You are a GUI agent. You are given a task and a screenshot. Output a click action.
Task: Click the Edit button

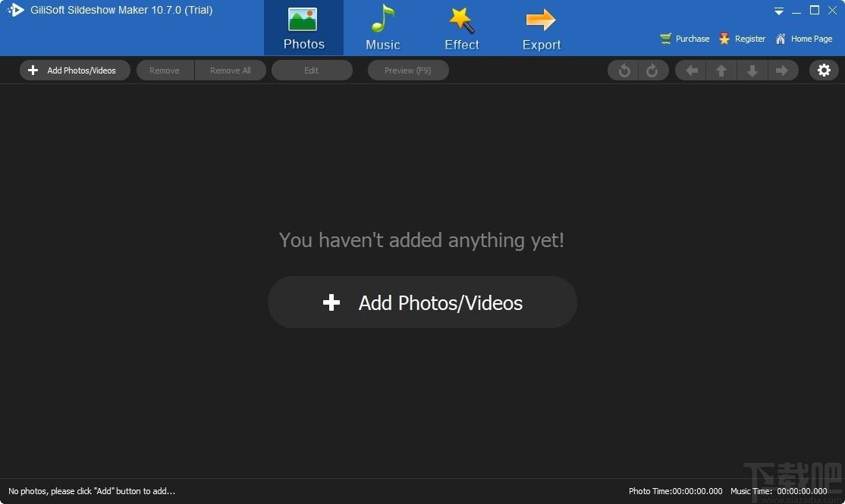(312, 70)
